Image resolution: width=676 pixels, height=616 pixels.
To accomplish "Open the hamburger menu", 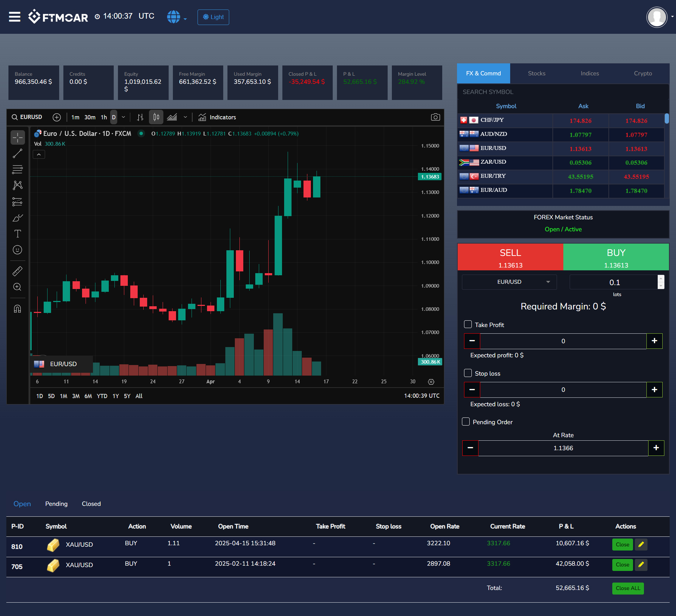I will click(14, 17).
